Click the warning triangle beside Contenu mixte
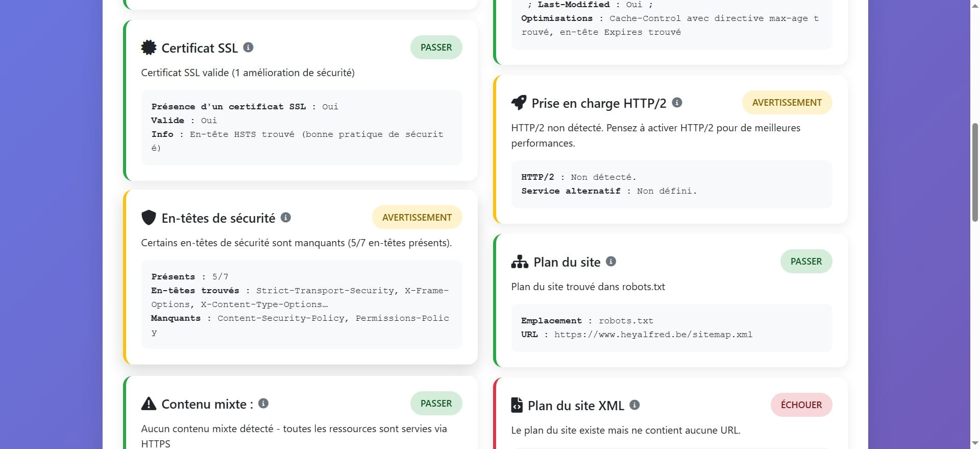Viewport: 980px width, 449px height. (x=149, y=404)
